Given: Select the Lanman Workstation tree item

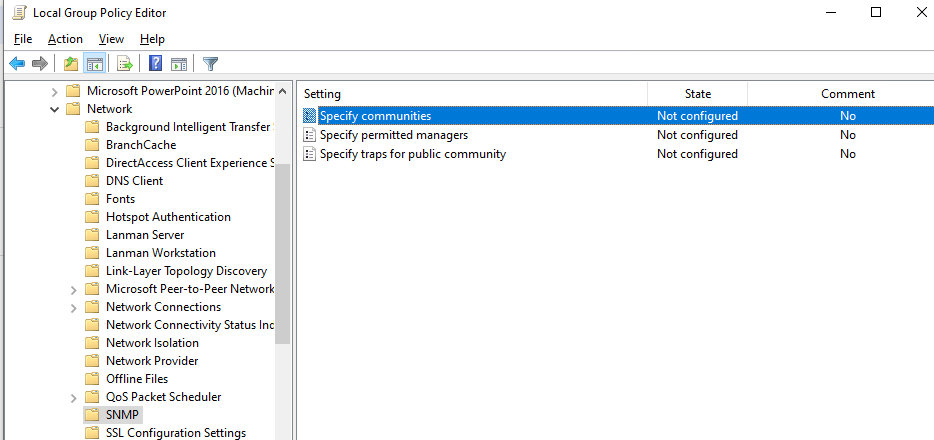Looking at the screenshot, I should coord(161,252).
